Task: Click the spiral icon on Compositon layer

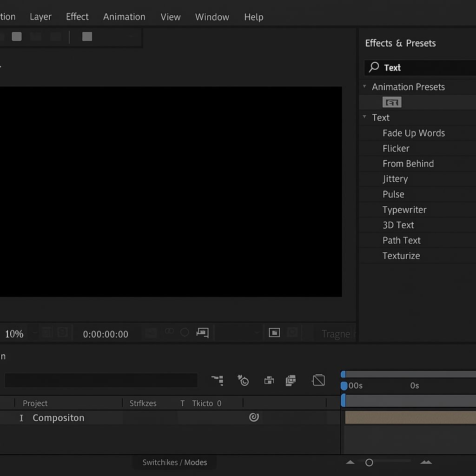Action: tap(254, 417)
